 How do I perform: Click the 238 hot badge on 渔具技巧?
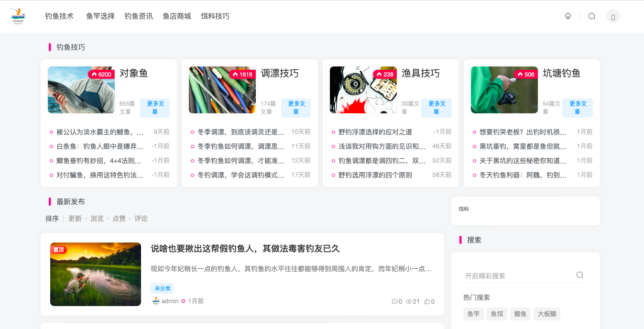point(385,74)
